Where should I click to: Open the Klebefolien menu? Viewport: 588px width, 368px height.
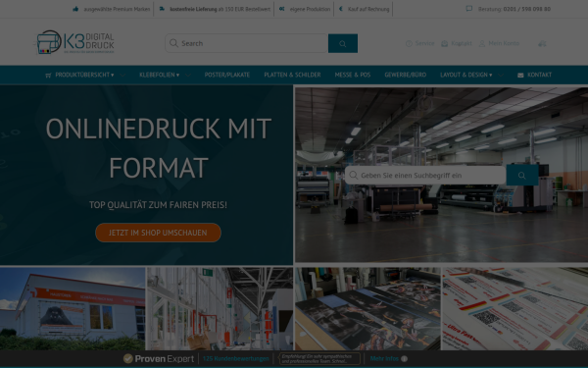pos(159,75)
